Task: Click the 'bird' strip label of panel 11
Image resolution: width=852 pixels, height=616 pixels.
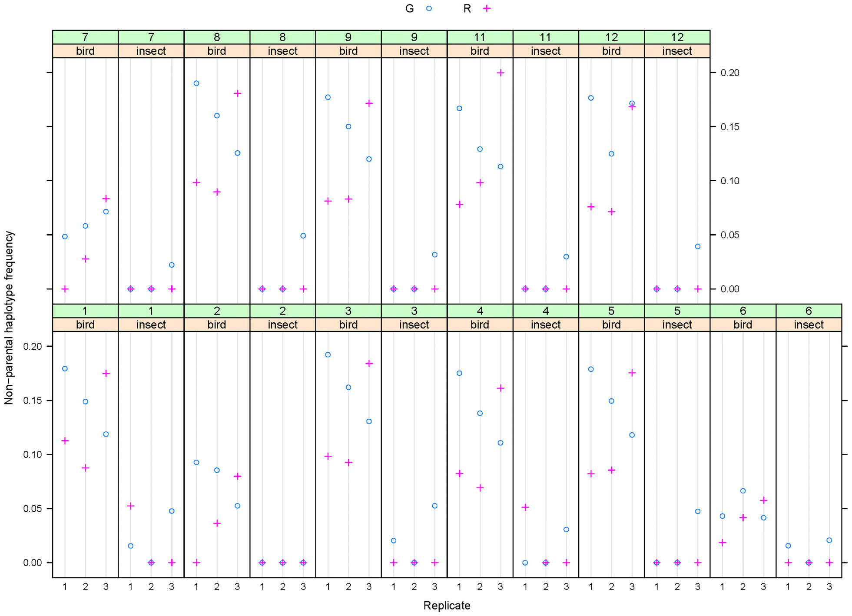Action: [x=480, y=51]
